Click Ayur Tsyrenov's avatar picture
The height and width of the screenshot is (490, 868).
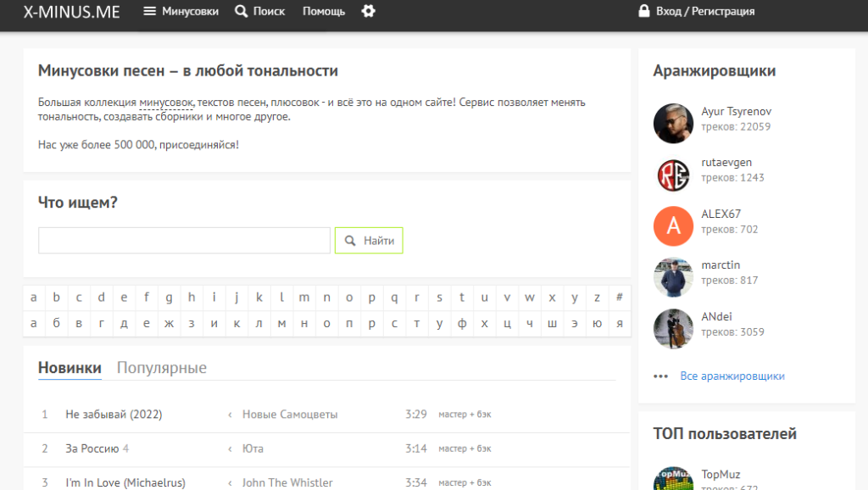click(673, 124)
